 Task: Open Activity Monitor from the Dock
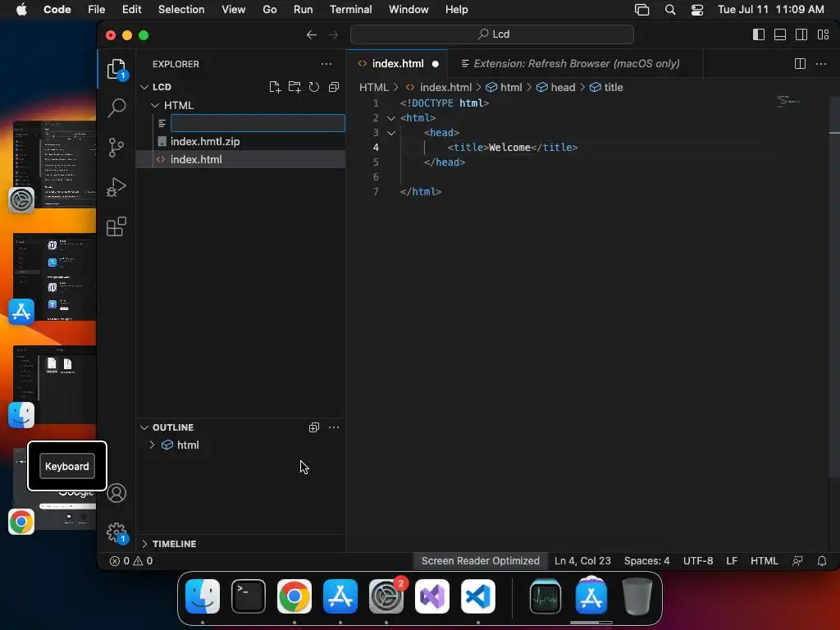546,596
